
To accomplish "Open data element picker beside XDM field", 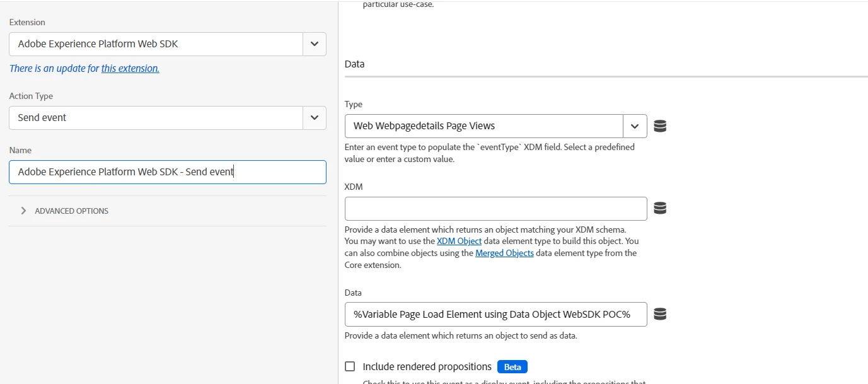I will click(x=660, y=208).
